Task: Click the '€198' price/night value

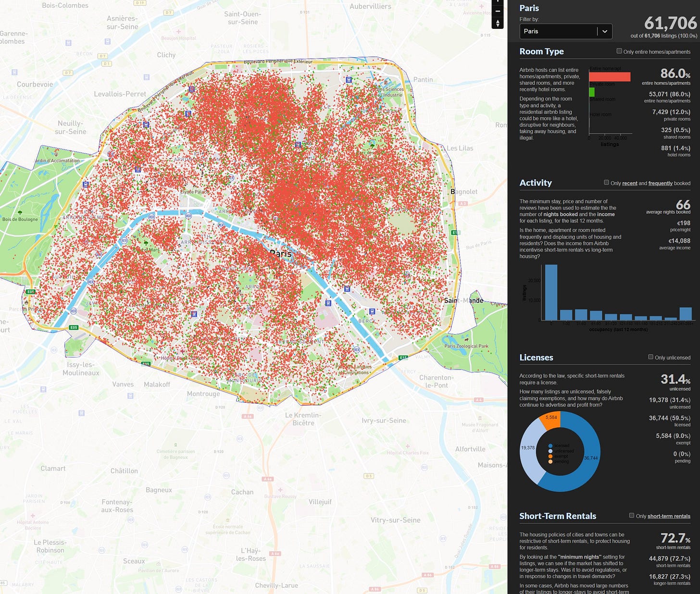Action: click(684, 223)
